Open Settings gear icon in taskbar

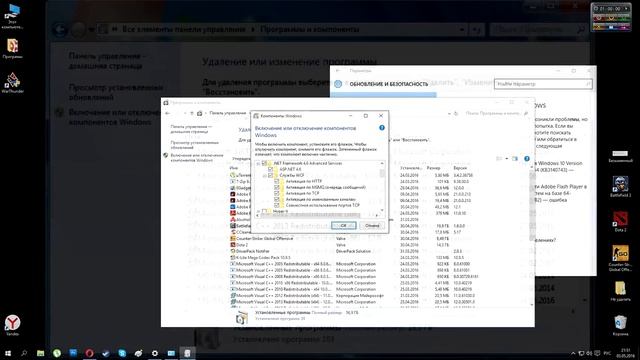(x=155, y=353)
